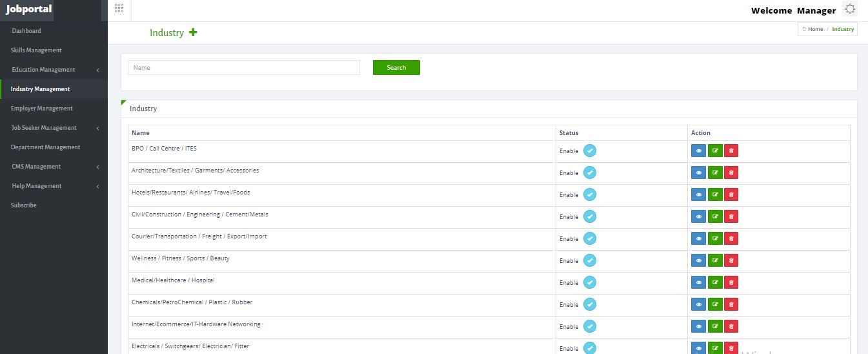
Task: Toggle status of Architecture/Textiles row
Action: [590, 172]
